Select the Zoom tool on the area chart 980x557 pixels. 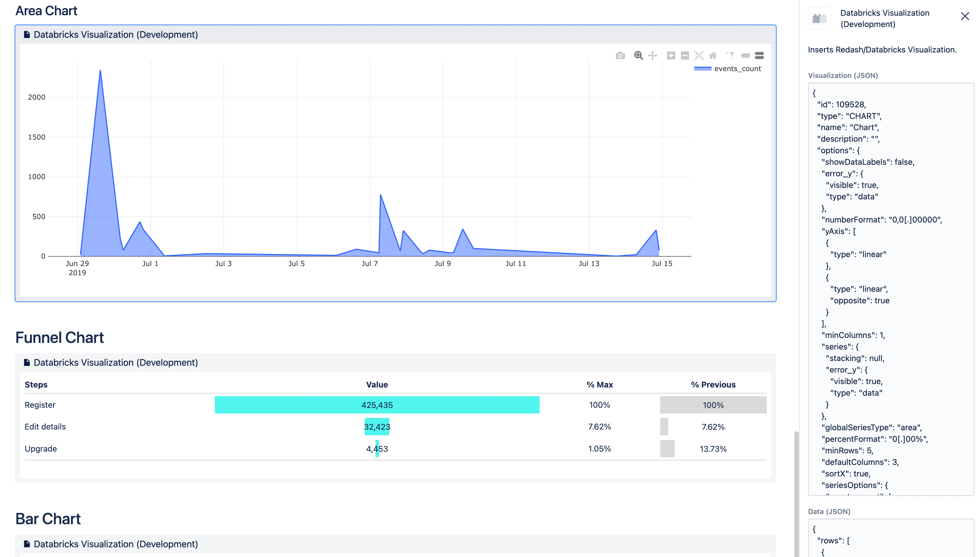point(638,55)
